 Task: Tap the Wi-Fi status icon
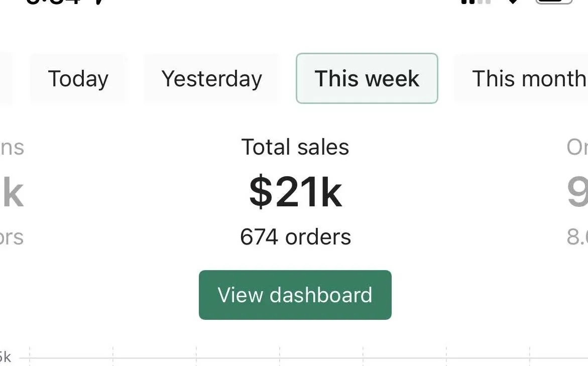513,2
